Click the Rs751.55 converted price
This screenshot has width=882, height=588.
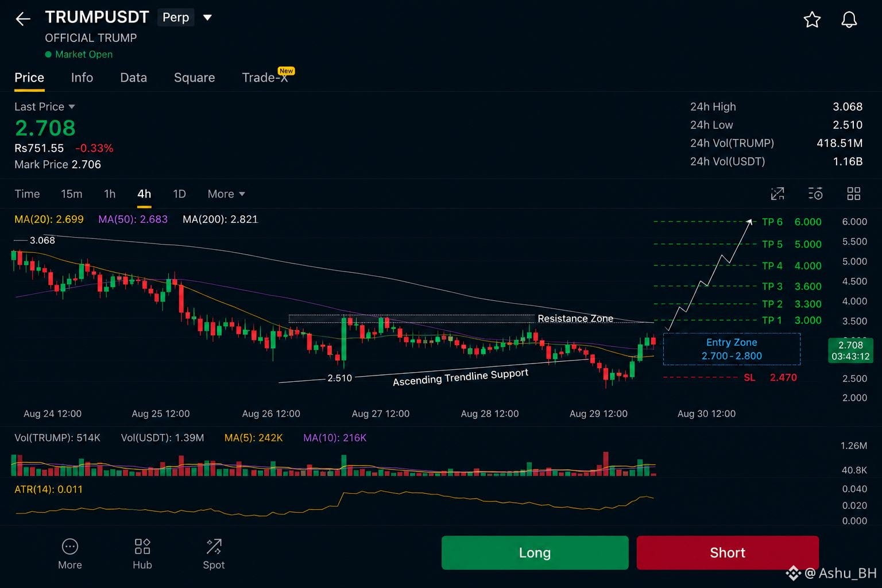39,148
